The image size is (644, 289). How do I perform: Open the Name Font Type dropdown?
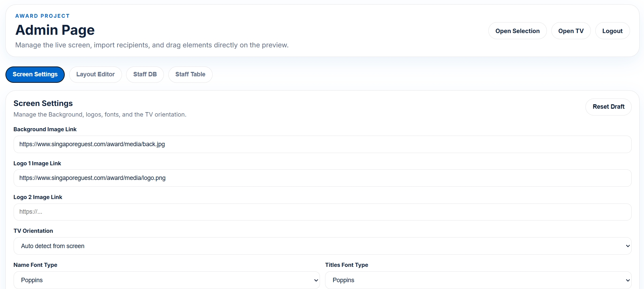pos(166,280)
